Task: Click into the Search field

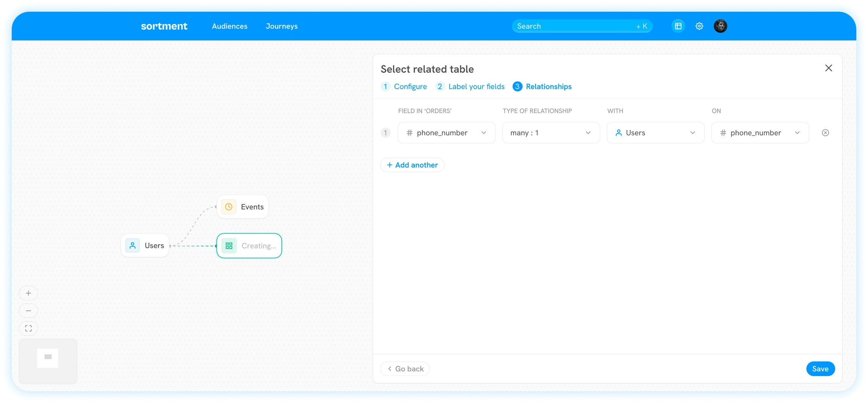Action: point(573,26)
